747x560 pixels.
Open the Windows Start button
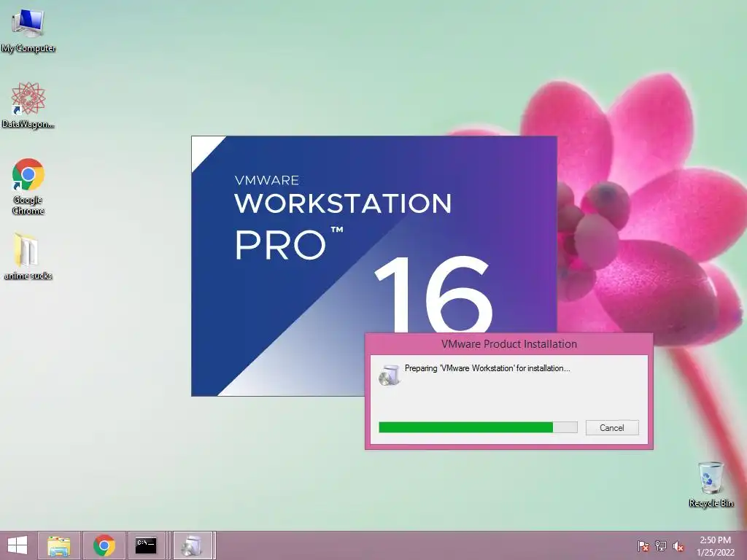point(18,545)
